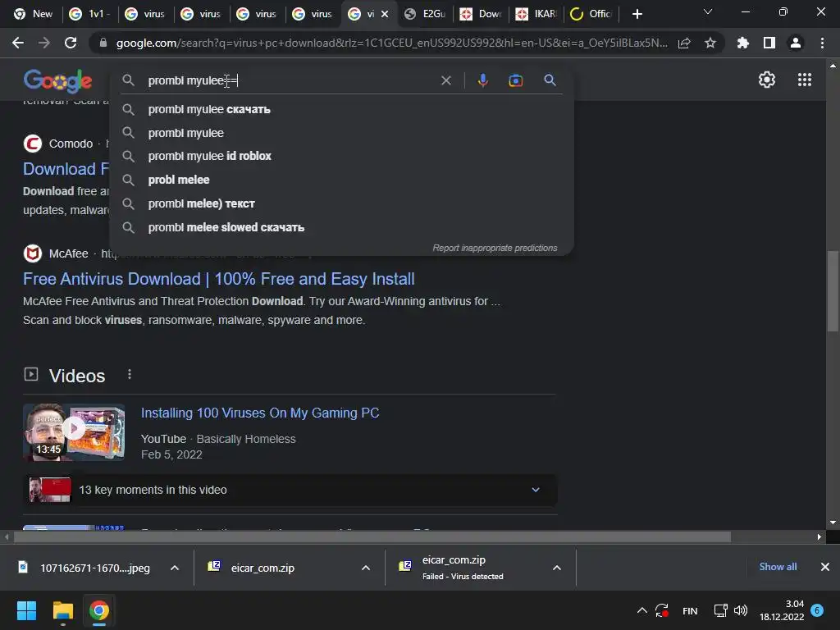Click the page scroll down arrow

point(833,522)
